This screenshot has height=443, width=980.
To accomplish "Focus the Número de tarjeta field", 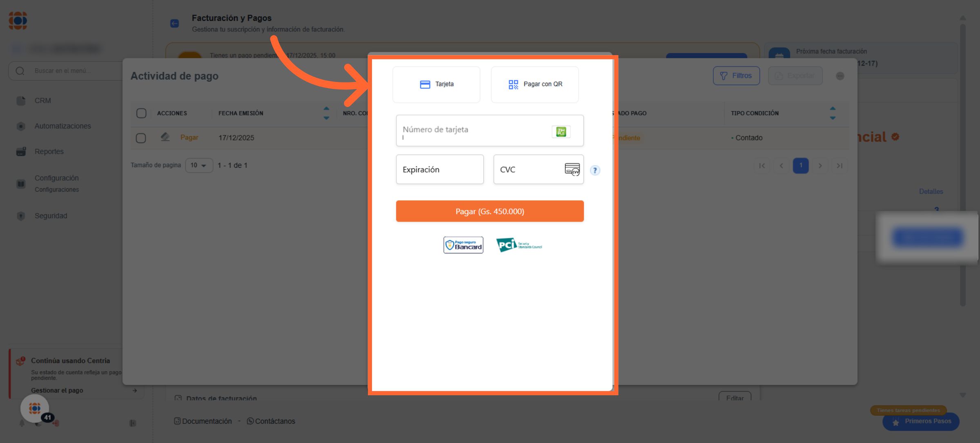I will (474, 131).
